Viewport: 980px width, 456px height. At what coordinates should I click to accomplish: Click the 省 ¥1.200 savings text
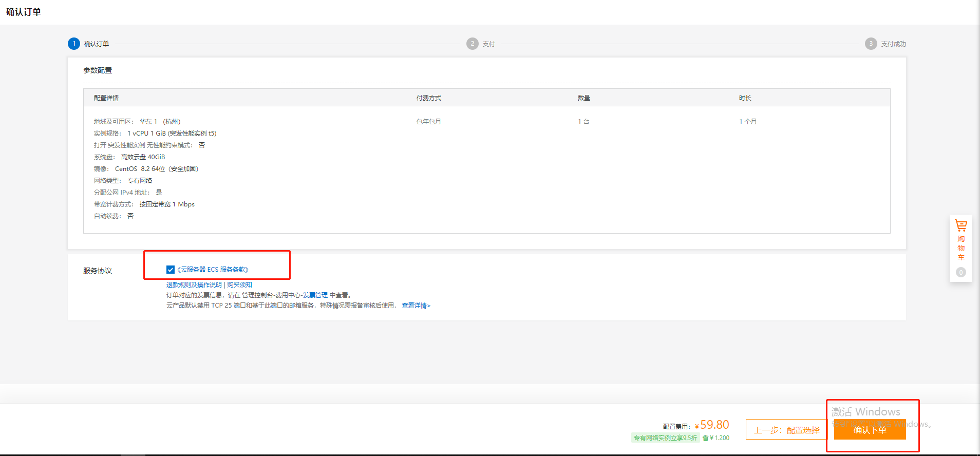(x=716, y=438)
